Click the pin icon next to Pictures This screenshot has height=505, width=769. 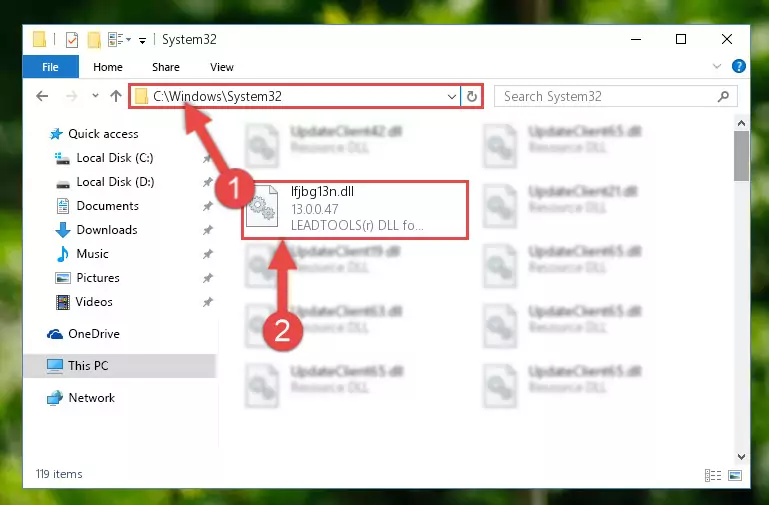[208, 278]
